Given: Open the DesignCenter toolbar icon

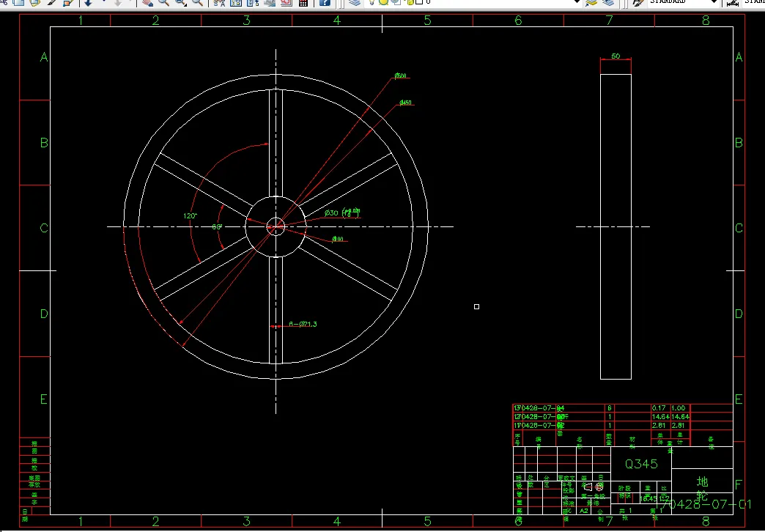Looking at the screenshot, I should (236, 3).
